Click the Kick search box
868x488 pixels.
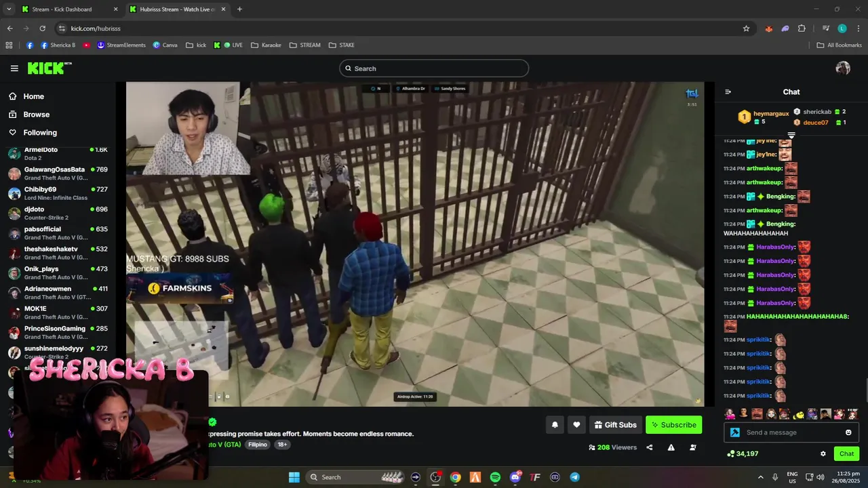(434, 68)
